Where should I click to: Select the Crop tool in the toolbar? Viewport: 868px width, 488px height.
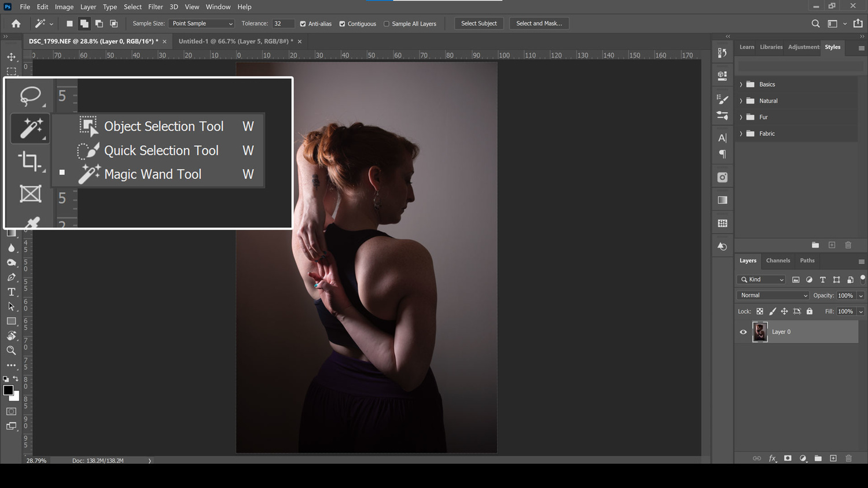pyautogui.click(x=30, y=162)
